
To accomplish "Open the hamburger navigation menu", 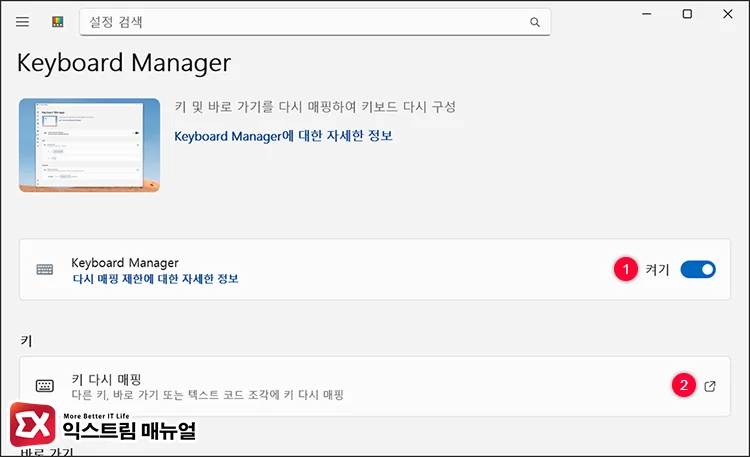I will (22, 22).
